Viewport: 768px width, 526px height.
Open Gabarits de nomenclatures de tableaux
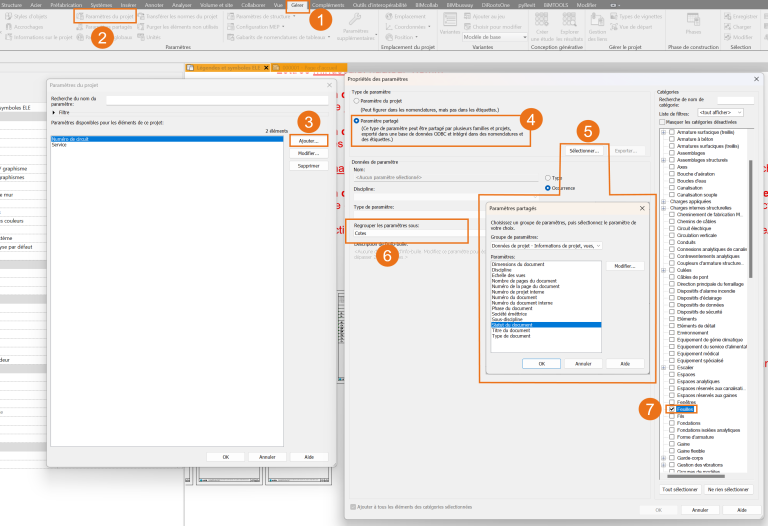tap(279, 37)
